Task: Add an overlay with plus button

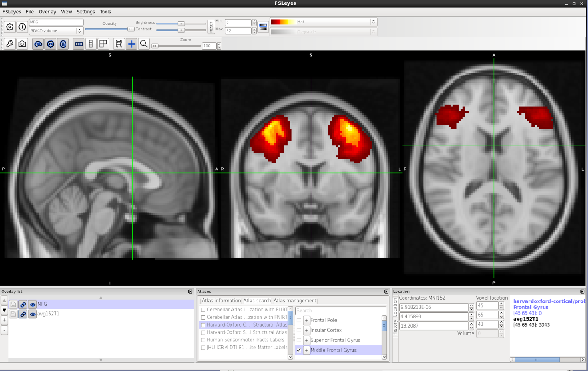Action: point(4,320)
